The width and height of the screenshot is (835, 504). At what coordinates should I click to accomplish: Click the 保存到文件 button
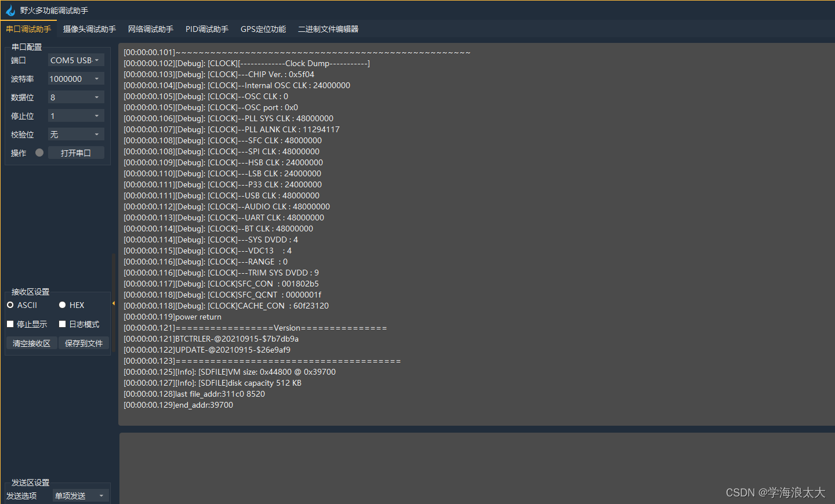click(x=84, y=343)
